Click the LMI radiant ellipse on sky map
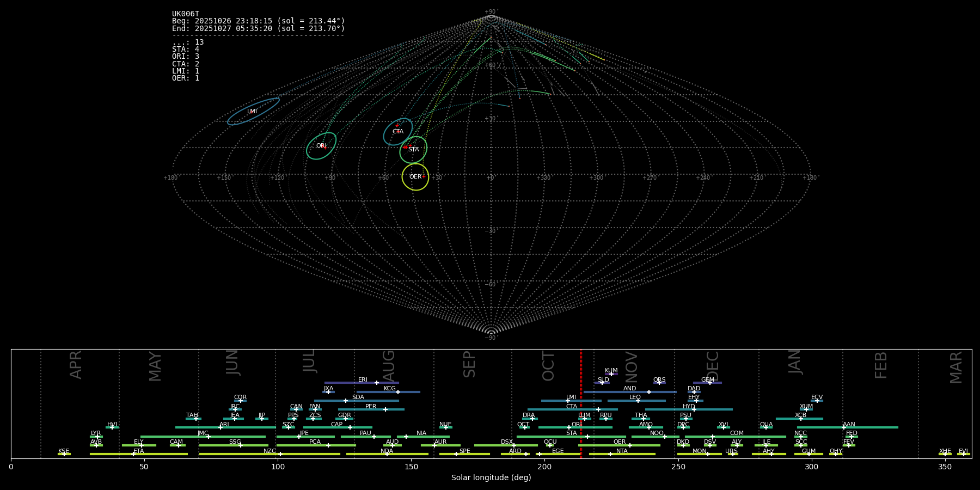980x490 pixels. pos(253,111)
